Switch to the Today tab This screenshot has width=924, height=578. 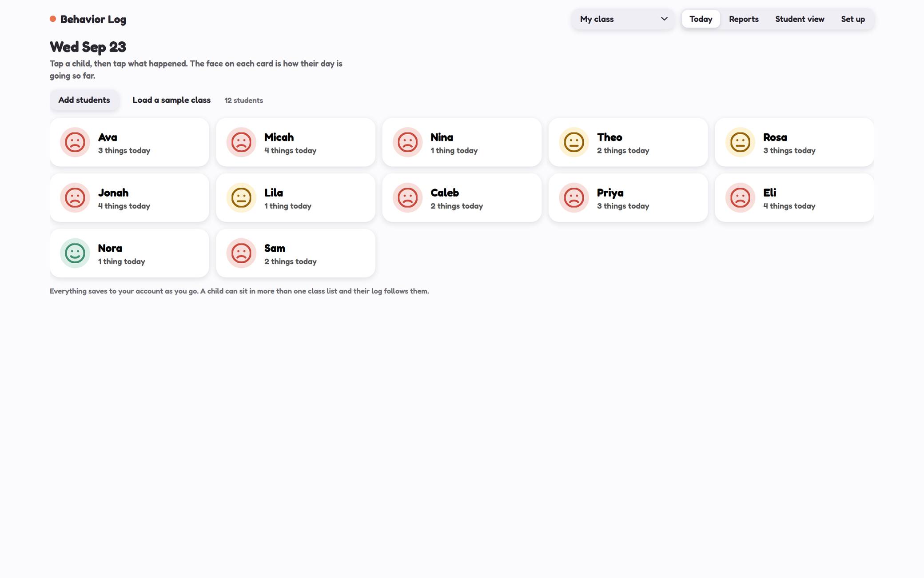point(701,19)
